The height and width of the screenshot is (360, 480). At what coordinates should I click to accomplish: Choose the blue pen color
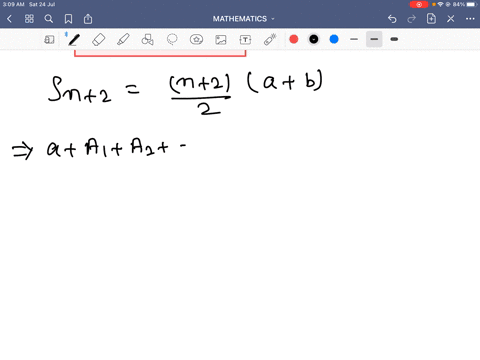click(x=334, y=39)
